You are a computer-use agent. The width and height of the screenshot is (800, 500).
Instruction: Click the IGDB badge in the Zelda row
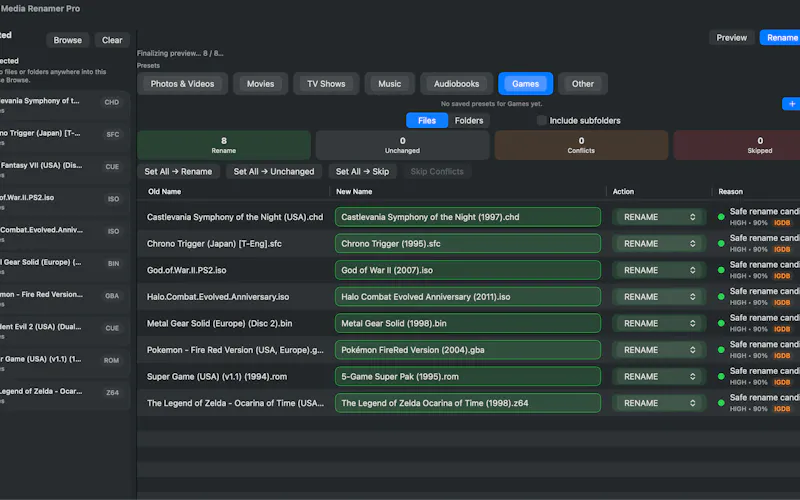coord(782,409)
